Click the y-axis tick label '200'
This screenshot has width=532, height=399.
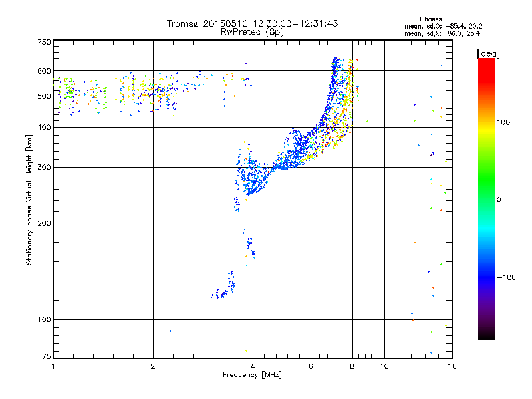(44, 223)
